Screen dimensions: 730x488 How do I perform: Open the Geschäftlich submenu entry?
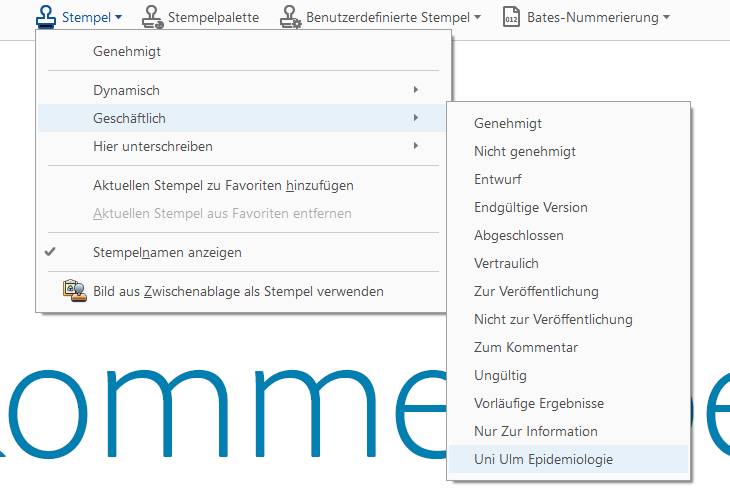(130, 118)
